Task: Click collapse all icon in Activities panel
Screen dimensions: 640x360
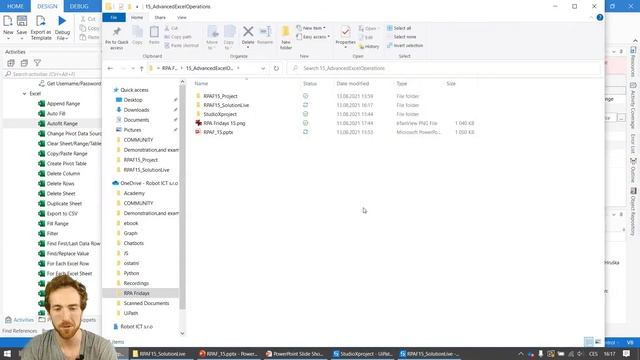Action: coord(24,63)
